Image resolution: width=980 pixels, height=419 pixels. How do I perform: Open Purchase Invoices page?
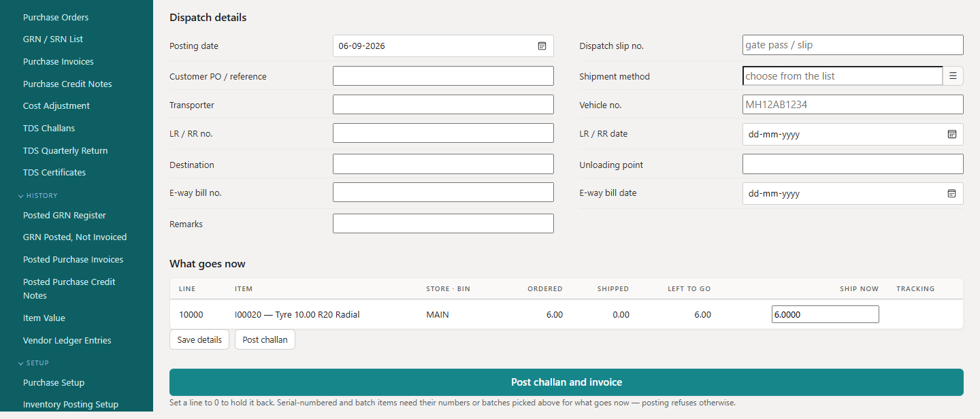click(x=59, y=62)
